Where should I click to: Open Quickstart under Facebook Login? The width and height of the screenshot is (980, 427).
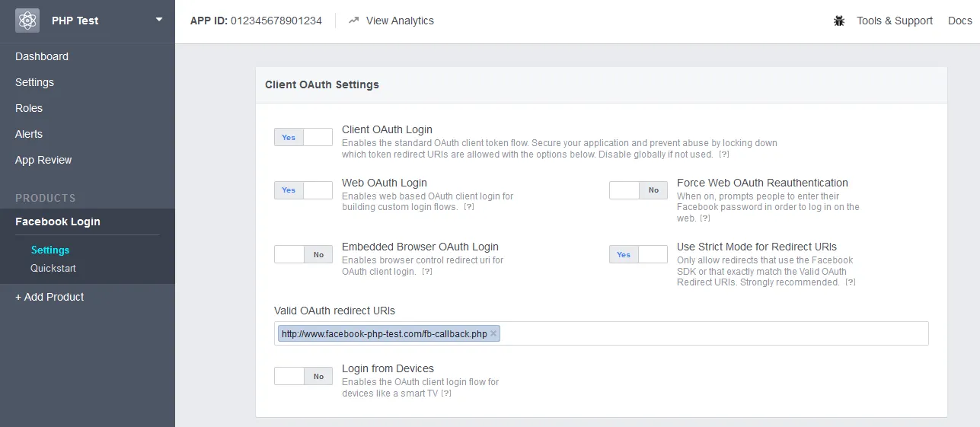click(53, 268)
